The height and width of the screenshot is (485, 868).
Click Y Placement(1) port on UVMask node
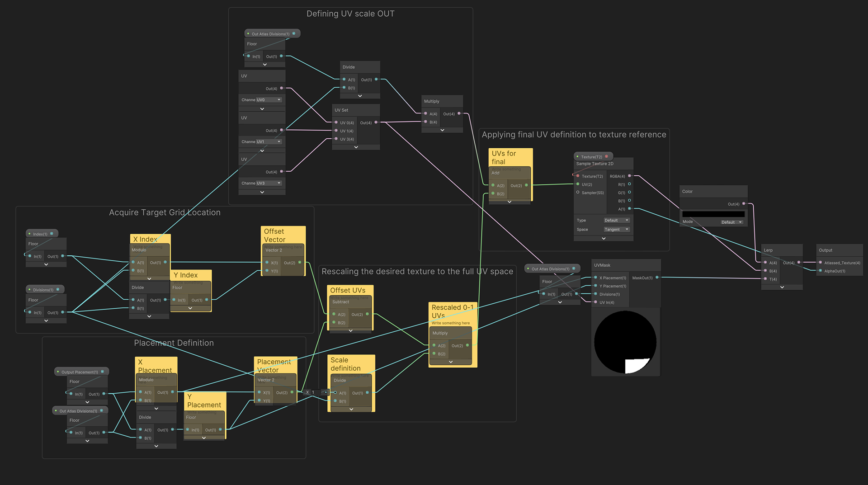pyautogui.click(x=595, y=286)
